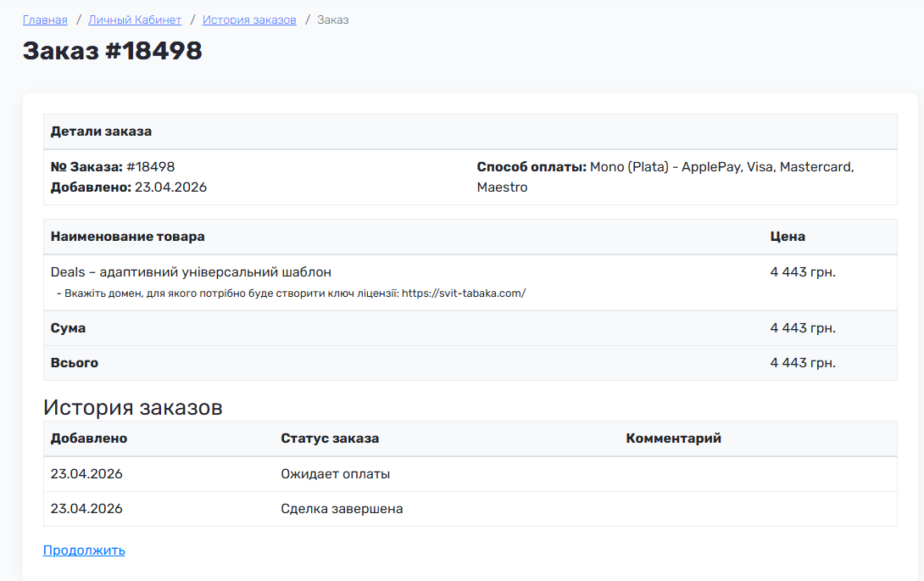Click the Детали заказа header

click(101, 131)
